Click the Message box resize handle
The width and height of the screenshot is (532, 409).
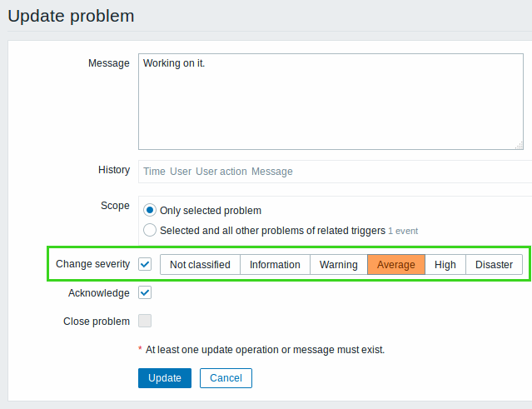519,145
